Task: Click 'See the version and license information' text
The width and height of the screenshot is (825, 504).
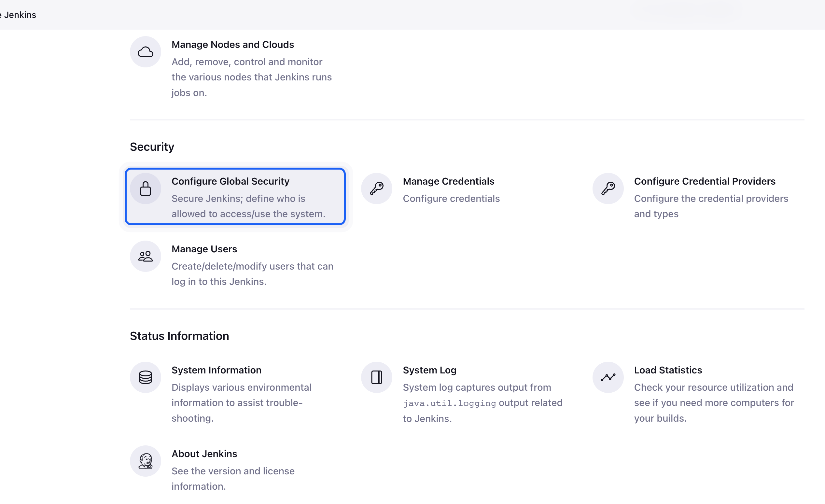Action: pos(233,479)
